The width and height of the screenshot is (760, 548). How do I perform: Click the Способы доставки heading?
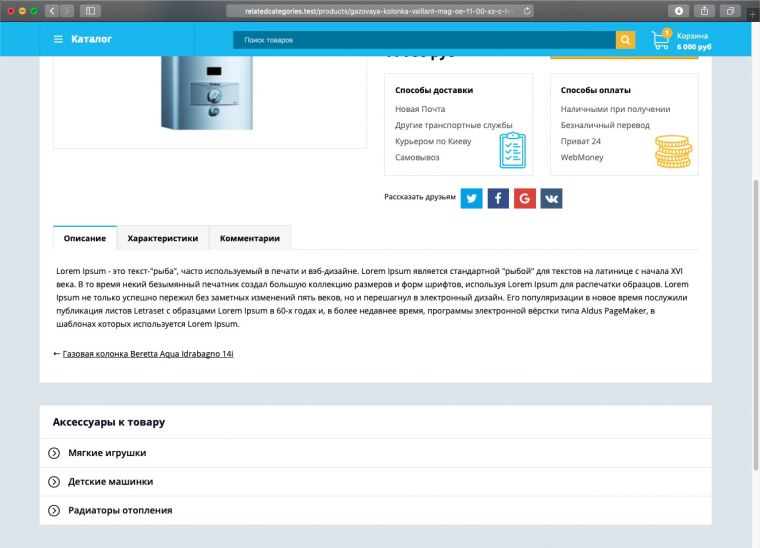434,90
